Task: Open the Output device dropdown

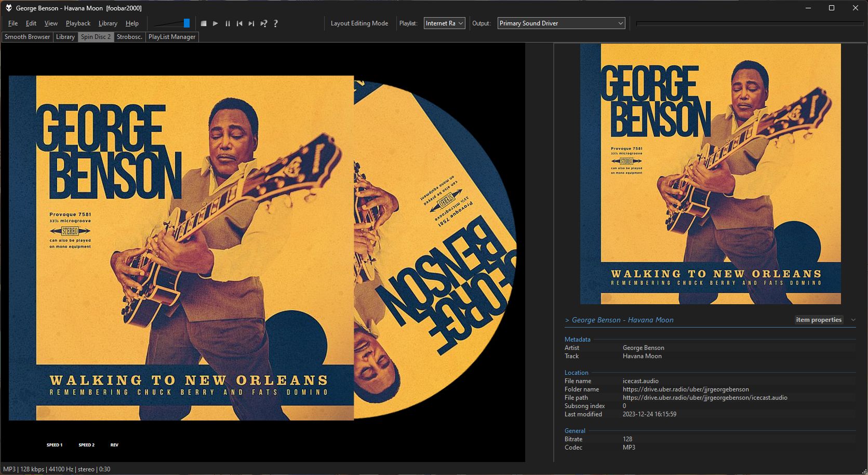Action: (x=561, y=23)
